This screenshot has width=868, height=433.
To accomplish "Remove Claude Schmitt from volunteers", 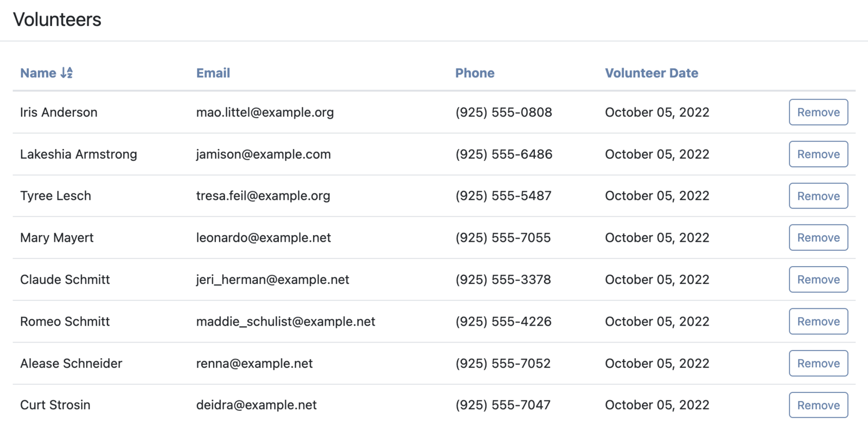I will [x=818, y=280].
